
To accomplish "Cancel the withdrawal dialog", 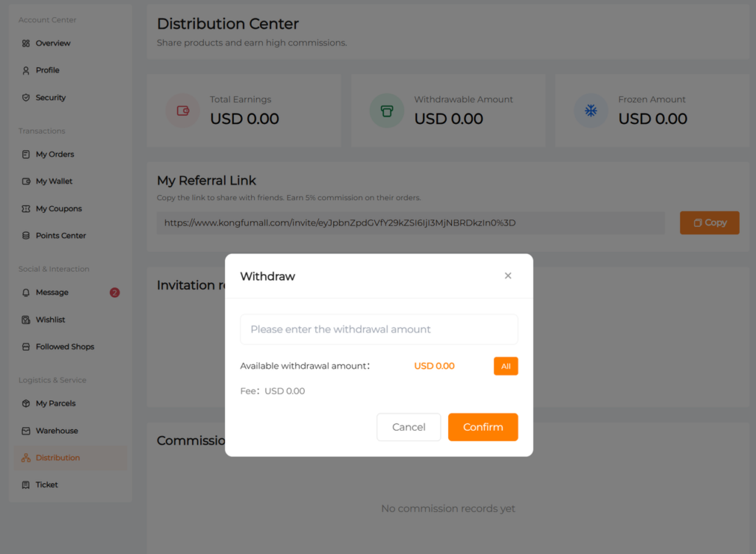I will 408,427.
